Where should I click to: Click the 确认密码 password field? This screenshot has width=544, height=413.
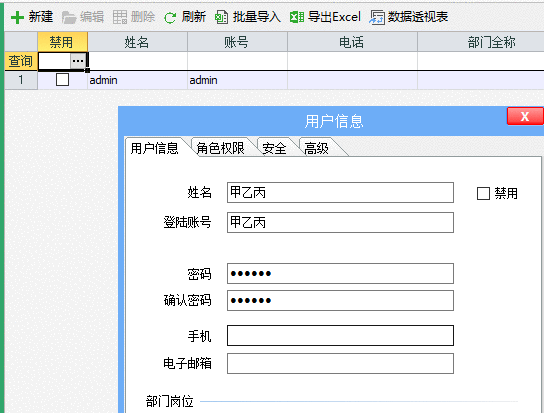(340, 301)
